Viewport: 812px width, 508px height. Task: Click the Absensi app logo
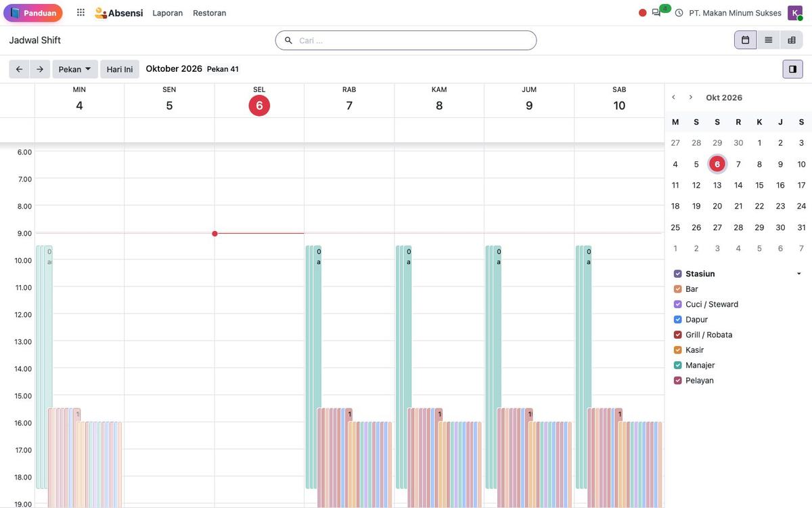[119, 13]
